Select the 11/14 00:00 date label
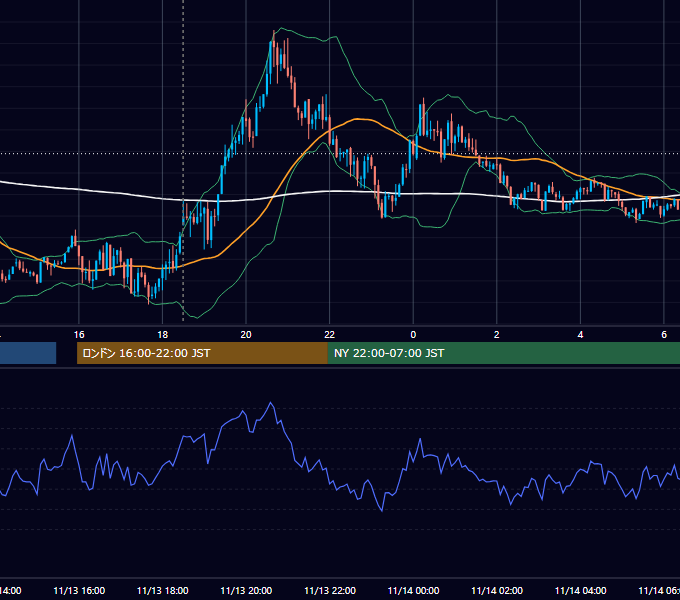This screenshot has height=600, width=680. (x=413, y=590)
